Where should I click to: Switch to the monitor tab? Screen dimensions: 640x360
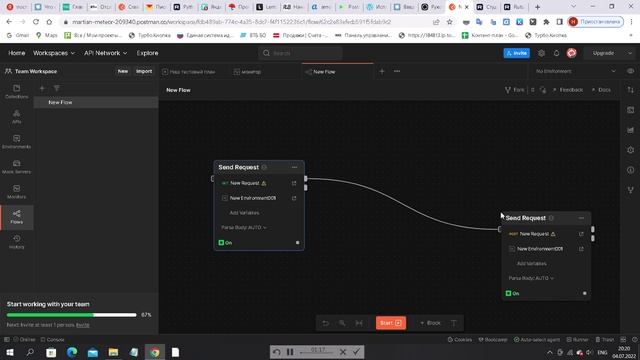(x=265, y=72)
